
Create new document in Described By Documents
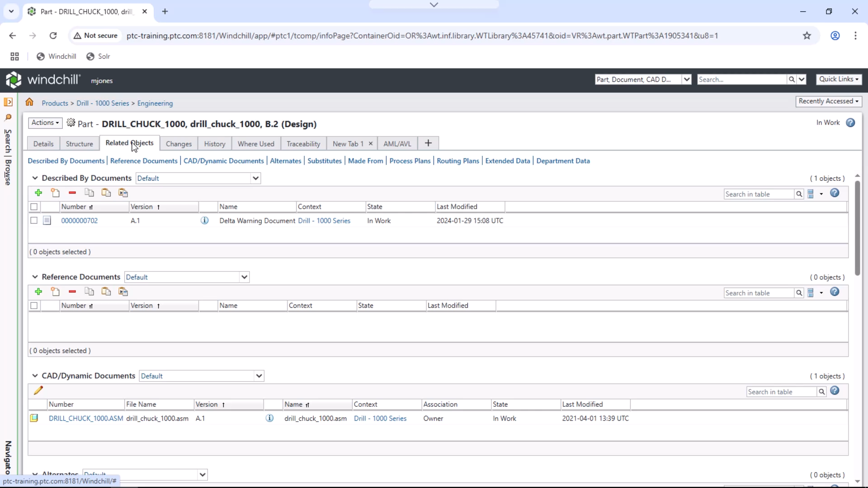(55, 193)
